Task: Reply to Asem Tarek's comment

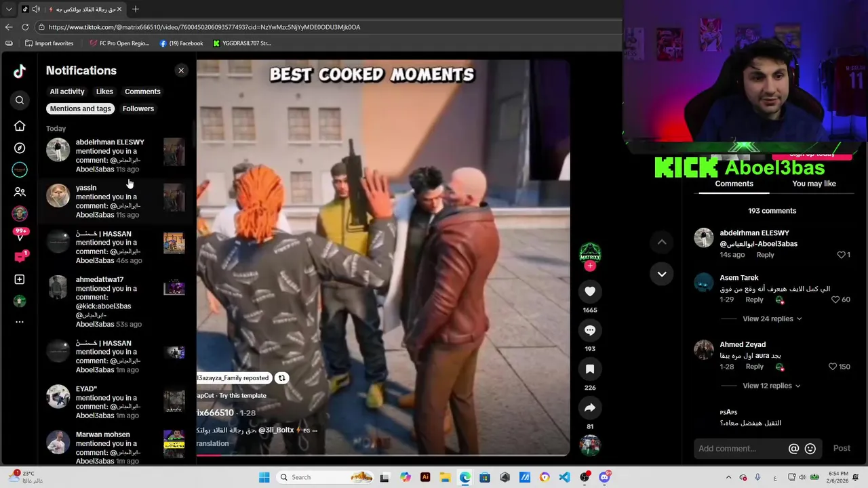Action: pyautogui.click(x=754, y=300)
